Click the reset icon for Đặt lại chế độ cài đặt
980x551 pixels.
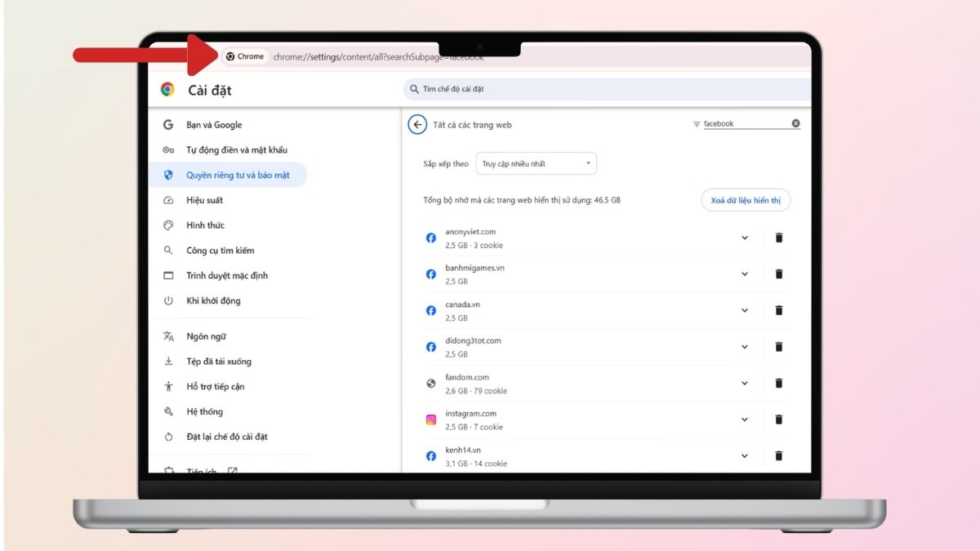click(x=168, y=437)
